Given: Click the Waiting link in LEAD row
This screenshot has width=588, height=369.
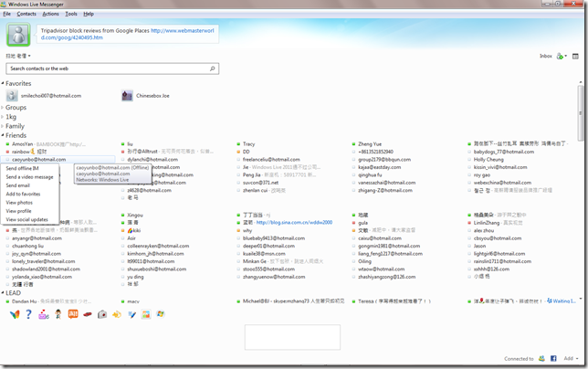Looking at the screenshot, I should (x=563, y=301).
